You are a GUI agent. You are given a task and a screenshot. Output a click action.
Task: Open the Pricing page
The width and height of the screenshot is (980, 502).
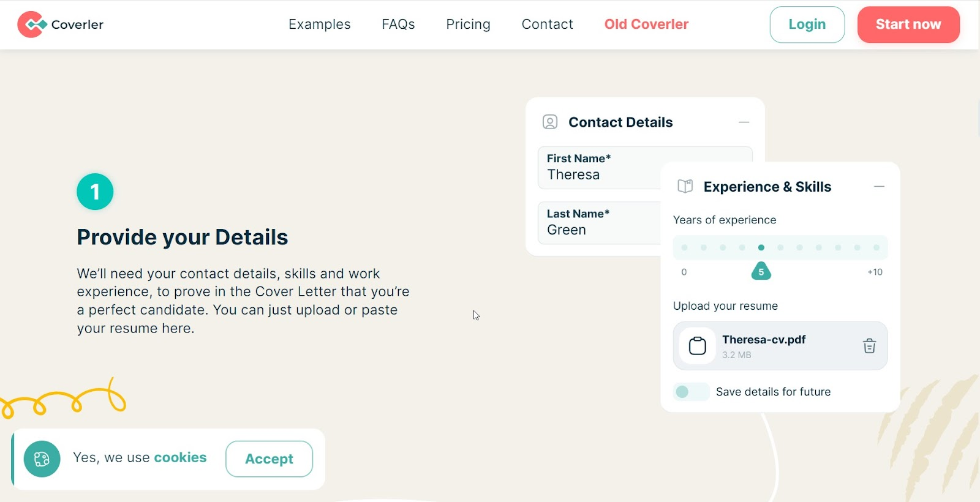pos(468,24)
